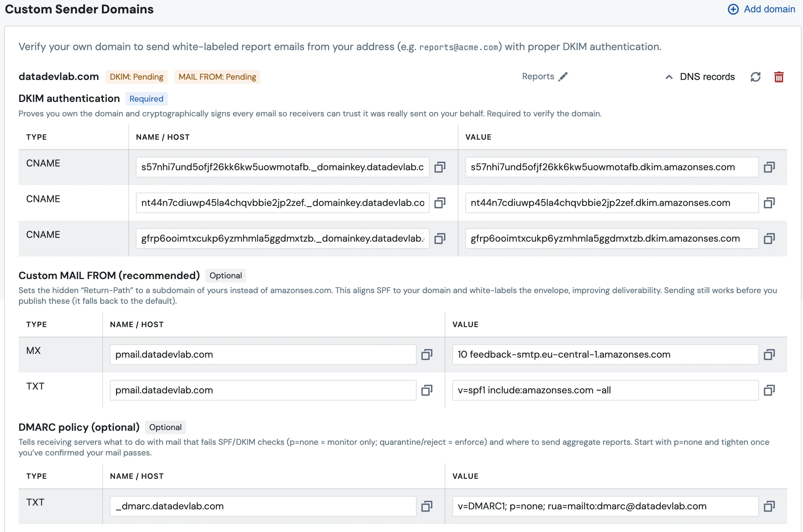Copy the DMARC policy value
803x532 pixels.
[769, 506]
